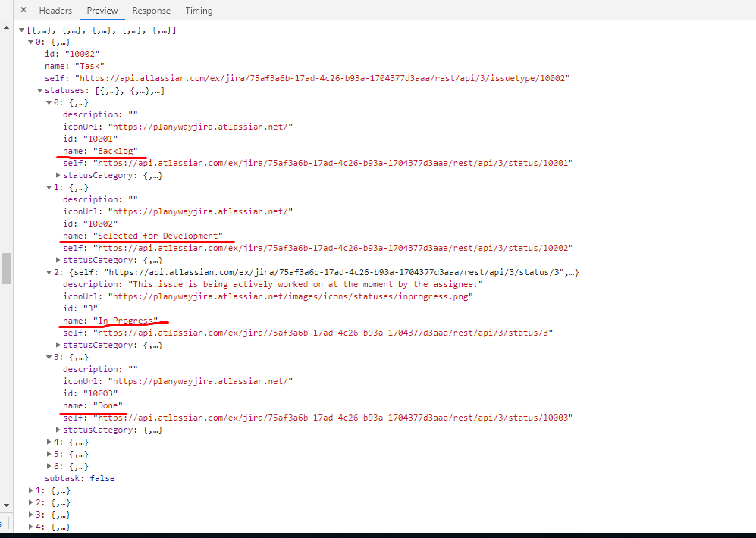Image resolution: width=756 pixels, height=538 pixels.
Task: Expand statusCategory under Selected for Development
Action: coord(58,260)
